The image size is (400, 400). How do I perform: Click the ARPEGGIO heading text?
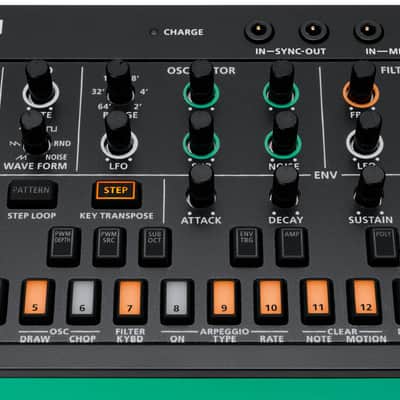point(224,332)
